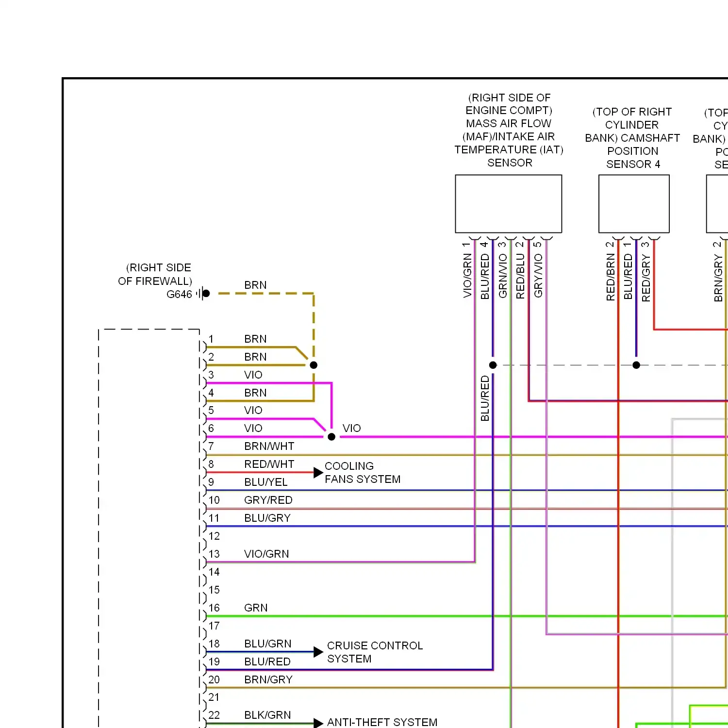Select the BLK/GRN wire label at pin 22
The image size is (728, 728).
pos(268,715)
